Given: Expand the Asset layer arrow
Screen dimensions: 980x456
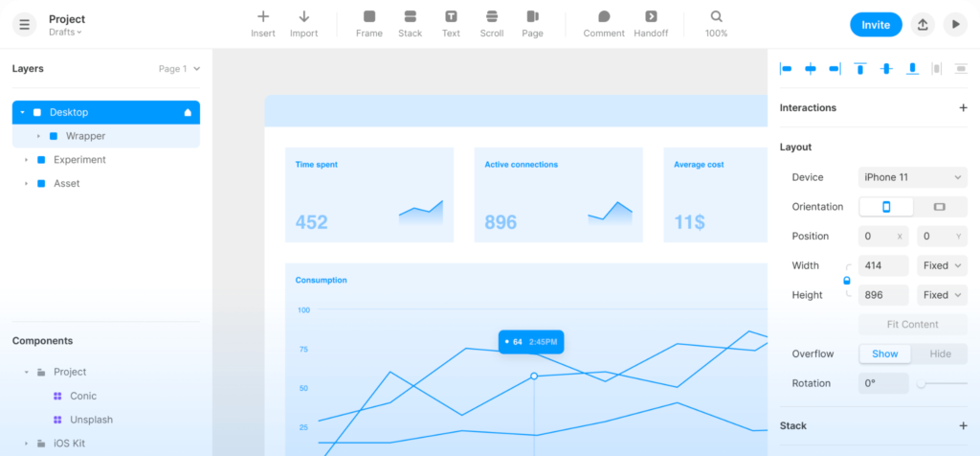Looking at the screenshot, I should click(x=26, y=183).
